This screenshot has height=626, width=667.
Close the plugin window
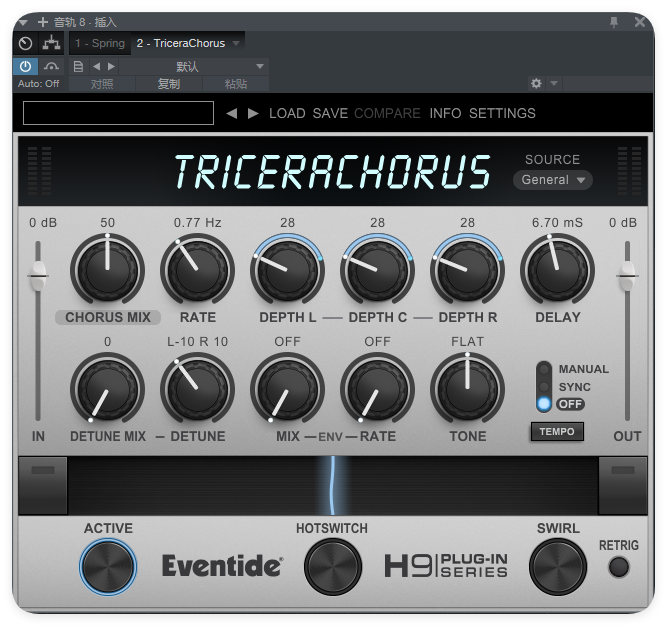point(640,22)
